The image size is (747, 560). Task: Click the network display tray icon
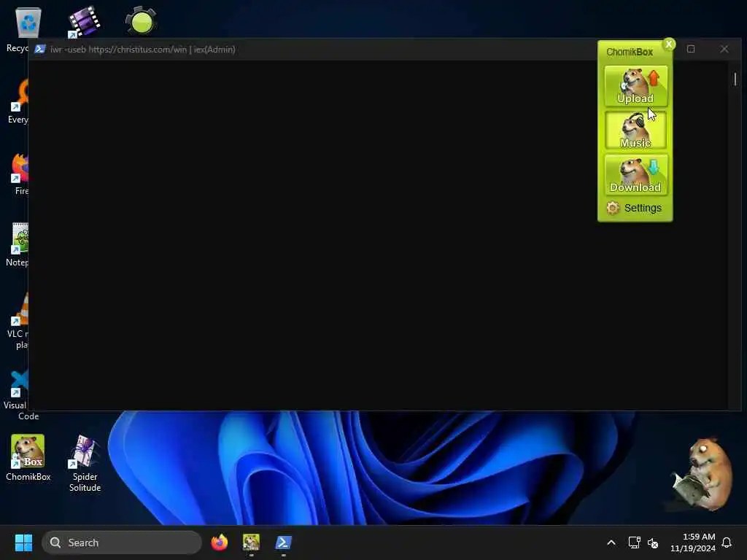tap(634, 542)
